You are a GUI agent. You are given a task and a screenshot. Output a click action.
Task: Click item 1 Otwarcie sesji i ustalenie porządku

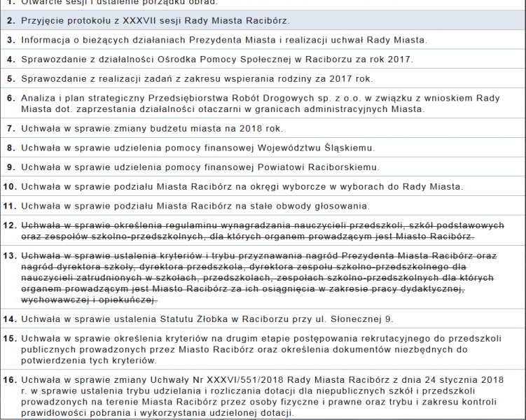tap(263, 5)
